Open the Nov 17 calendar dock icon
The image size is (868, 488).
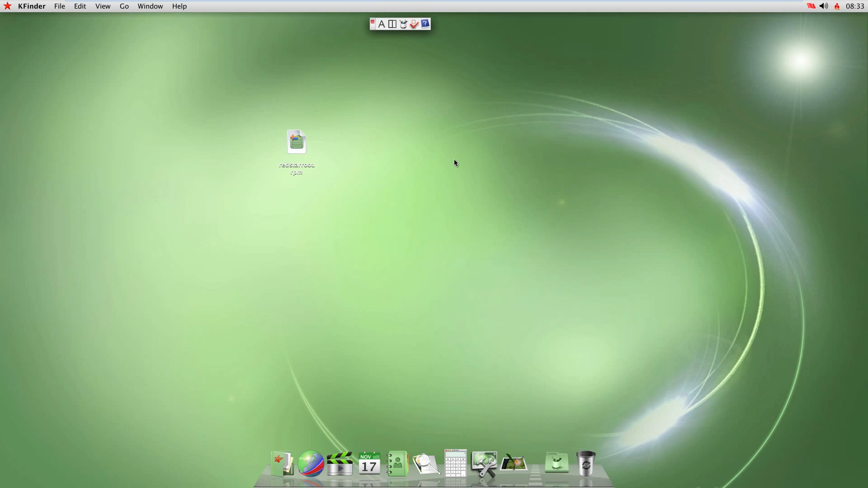click(x=369, y=464)
